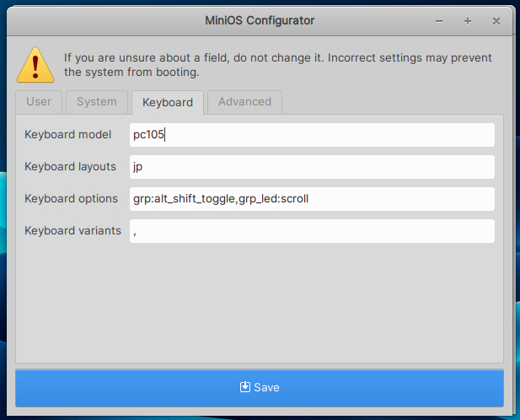
Task: Click the MiniOS Configurator title bar text
Action: 260,19
